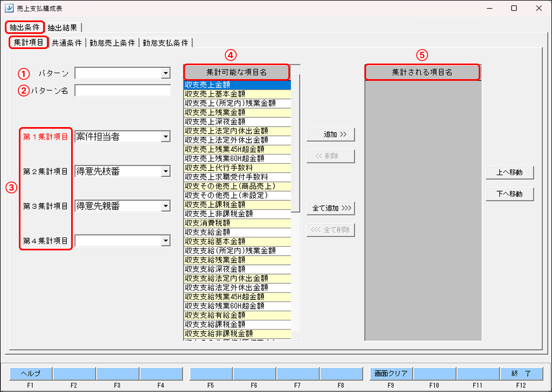Image resolution: width=552 pixels, height=392 pixels.
Task: Open the 第2集計項目 dropdown
Action: point(165,171)
